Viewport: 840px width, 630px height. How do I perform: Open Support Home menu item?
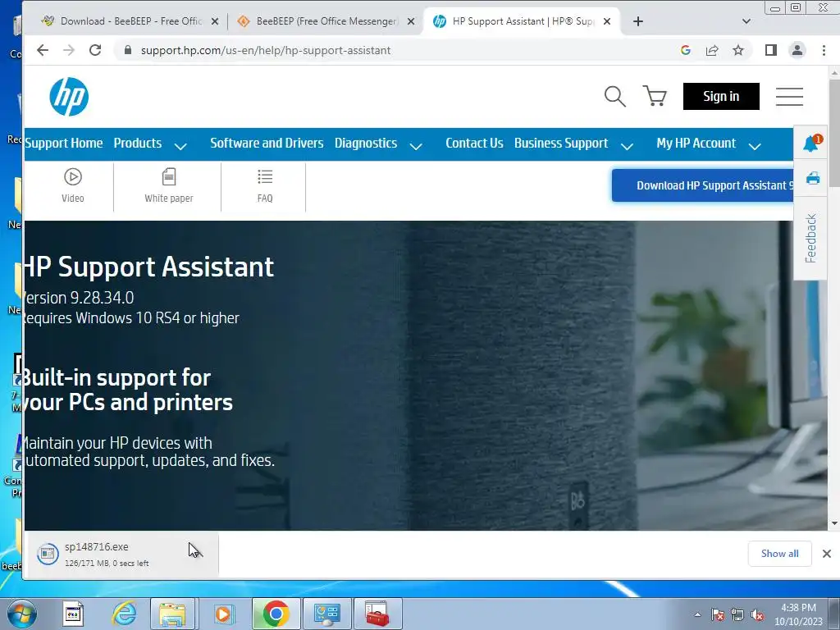(x=64, y=143)
